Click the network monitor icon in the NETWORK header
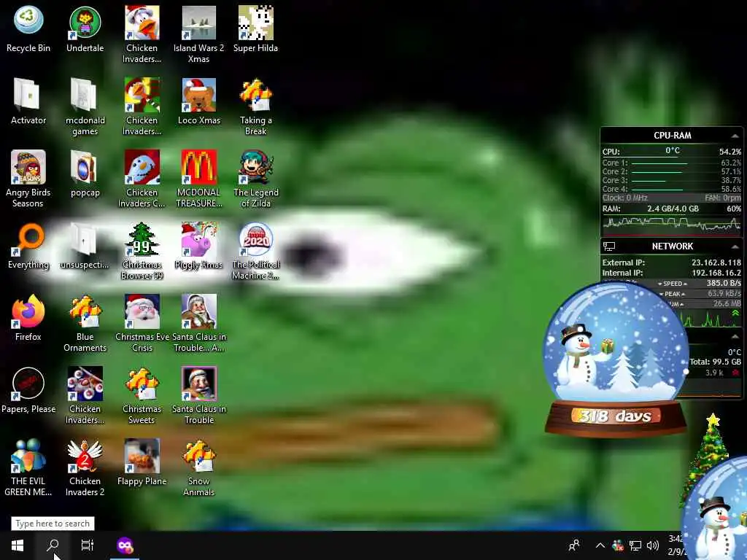The height and width of the screenshot is (560, 747). click(609, 246)
